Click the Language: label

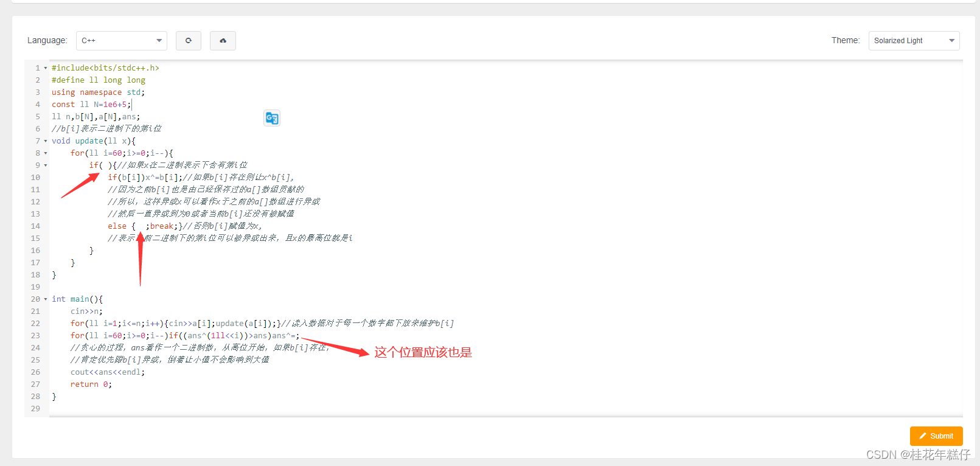pyautogui.click(x=47, y=41)
